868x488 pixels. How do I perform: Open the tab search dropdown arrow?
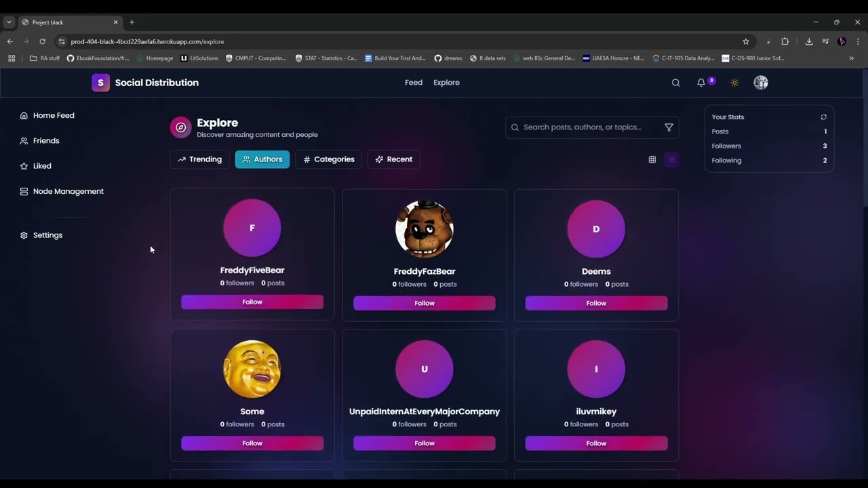pos(9,22)
